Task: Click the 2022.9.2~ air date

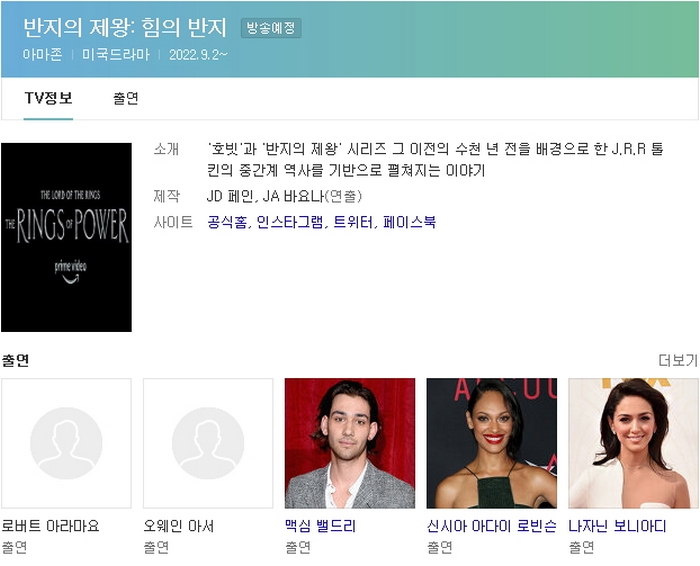Action: [198, 54]
